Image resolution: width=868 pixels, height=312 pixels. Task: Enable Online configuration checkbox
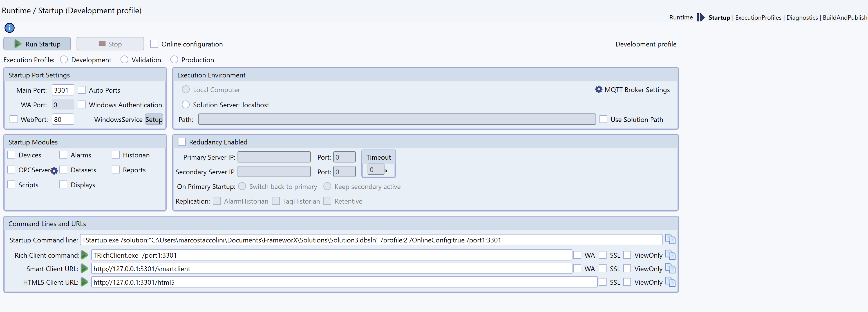[x=154, y=44]
